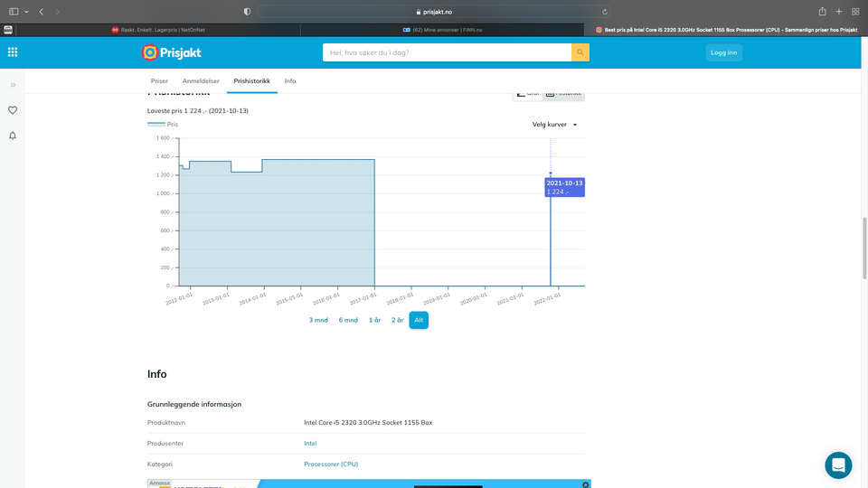
Task: Switch to the Anmeldelser tab
Action: [x=201, y=81]
